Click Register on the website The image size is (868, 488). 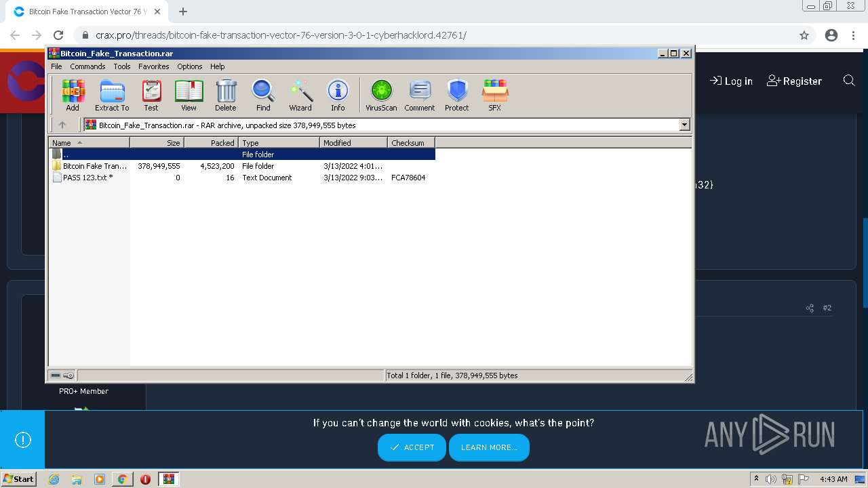pos(794,81)
